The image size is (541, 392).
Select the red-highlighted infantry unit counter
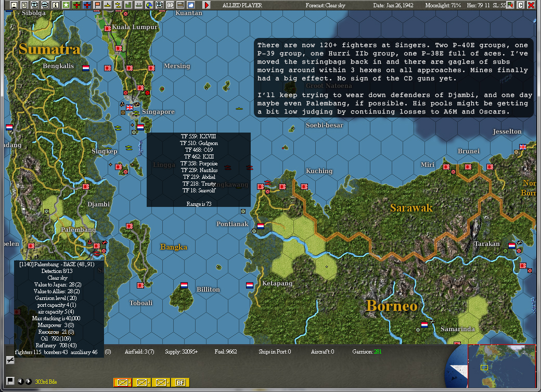[122, 382]
